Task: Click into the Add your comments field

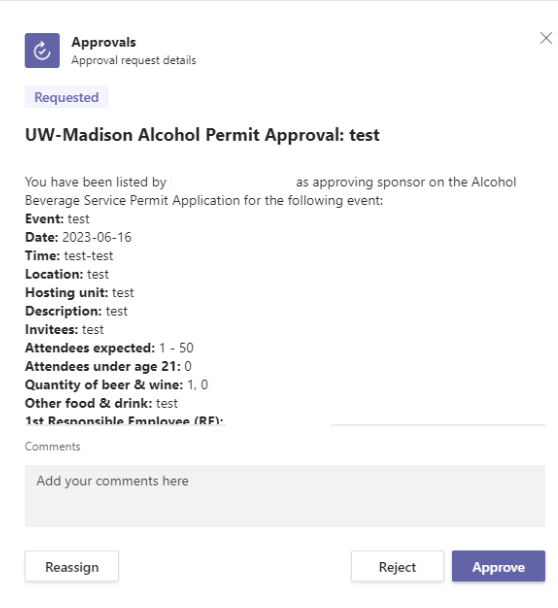Action: (x=285, y=496)
